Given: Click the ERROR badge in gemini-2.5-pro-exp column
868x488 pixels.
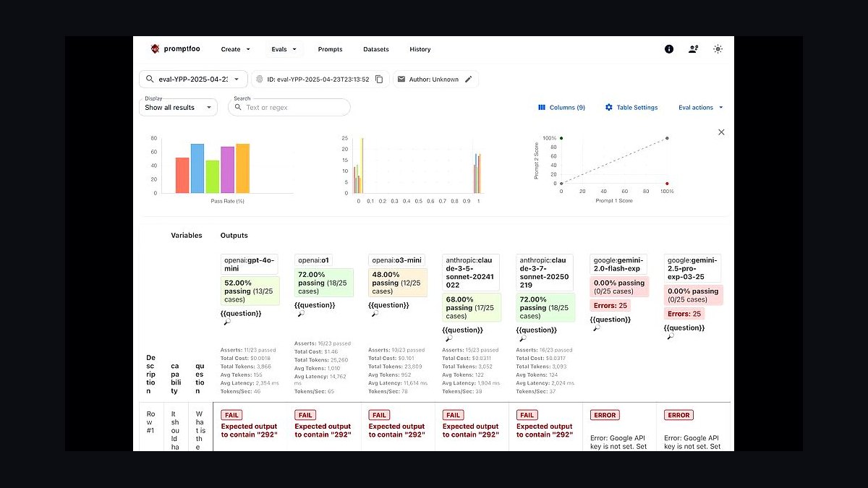Looking at the screenshot, I should [678, 415].
